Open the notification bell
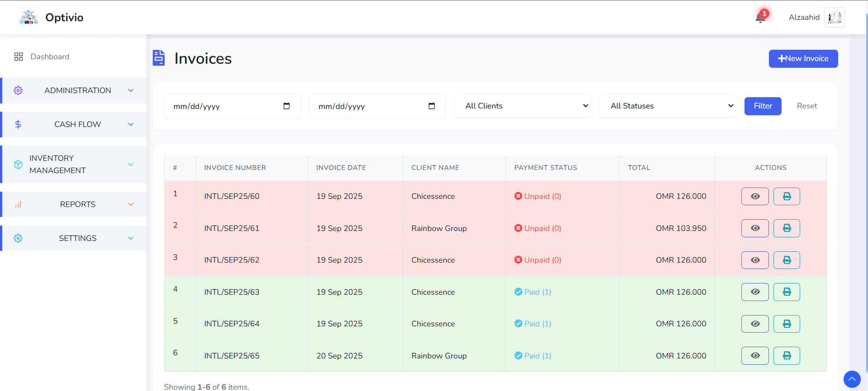 click(x=761, y=17)
